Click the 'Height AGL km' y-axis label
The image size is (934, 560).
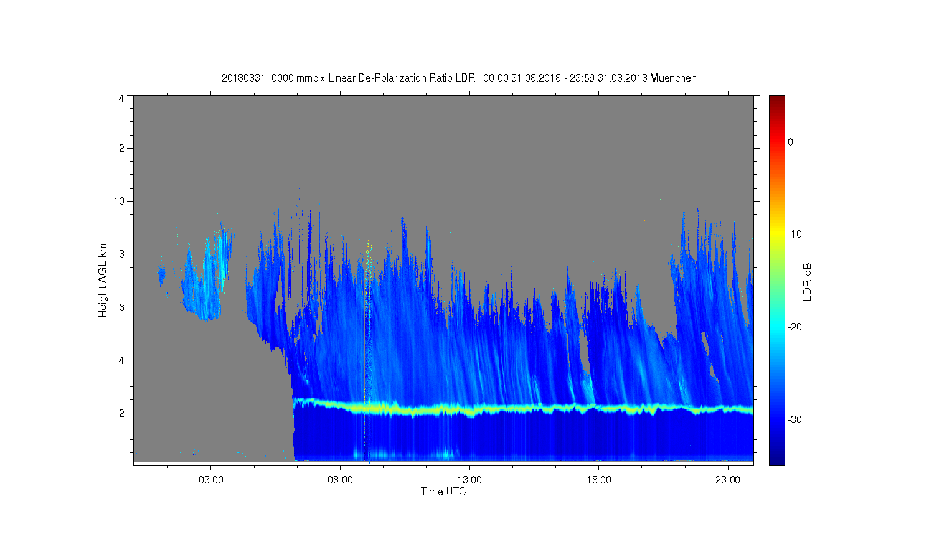point(103,280)
